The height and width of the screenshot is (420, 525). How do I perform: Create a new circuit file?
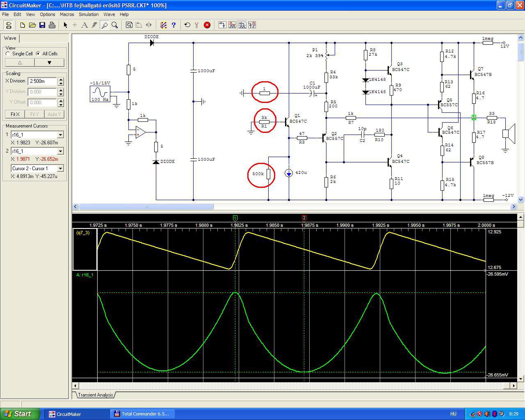tap(23, 25)
